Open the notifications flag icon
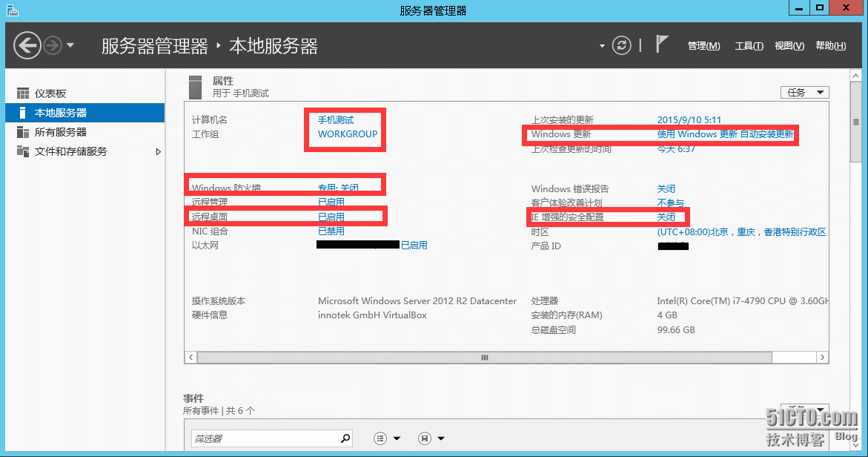Viewport: 868px width, 457px height. pos(661,44)
